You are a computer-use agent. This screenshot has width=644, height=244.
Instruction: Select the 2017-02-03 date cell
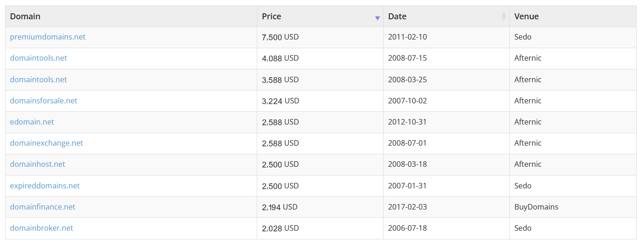[x=446, y=207]
